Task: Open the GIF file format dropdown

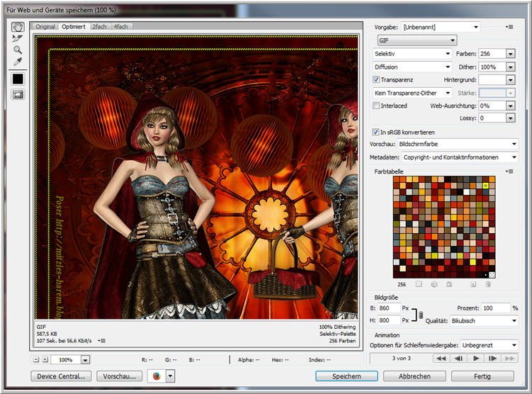Action: tap(417, 40)
